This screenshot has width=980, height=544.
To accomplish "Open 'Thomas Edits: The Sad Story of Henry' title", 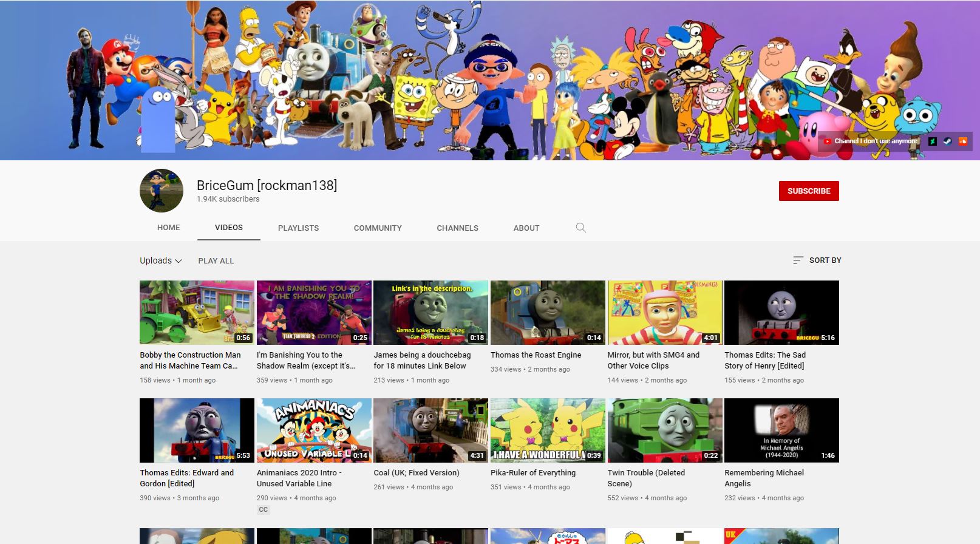I will pos(765,361).
